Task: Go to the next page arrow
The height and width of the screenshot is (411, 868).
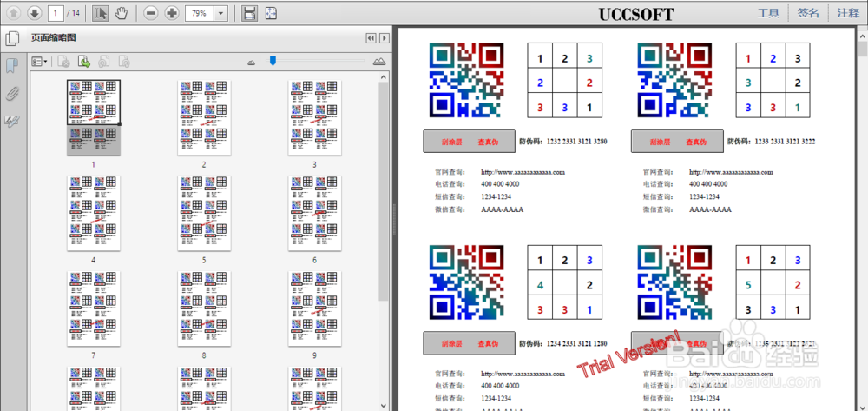Action: [x=34, y=13]
